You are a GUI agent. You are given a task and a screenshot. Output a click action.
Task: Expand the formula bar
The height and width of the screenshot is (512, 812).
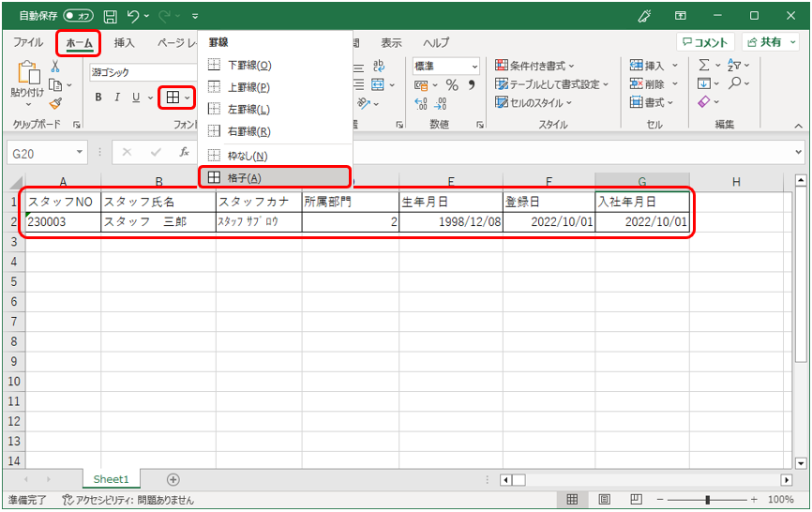[x=798, y=152]
